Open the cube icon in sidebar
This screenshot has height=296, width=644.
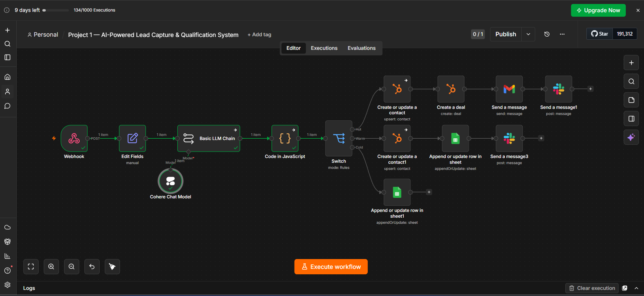coord(7,242)
